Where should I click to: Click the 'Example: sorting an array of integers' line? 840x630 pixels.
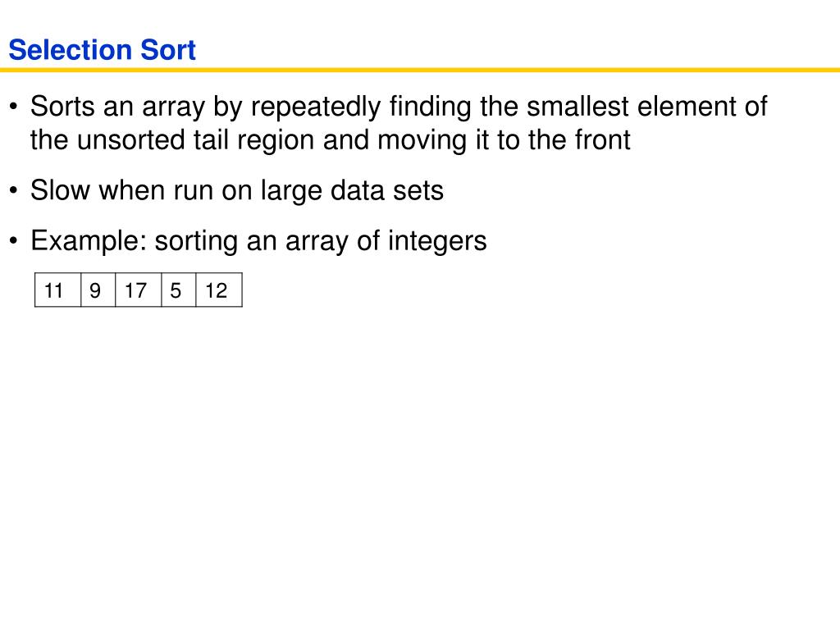[x=258, y=240]
